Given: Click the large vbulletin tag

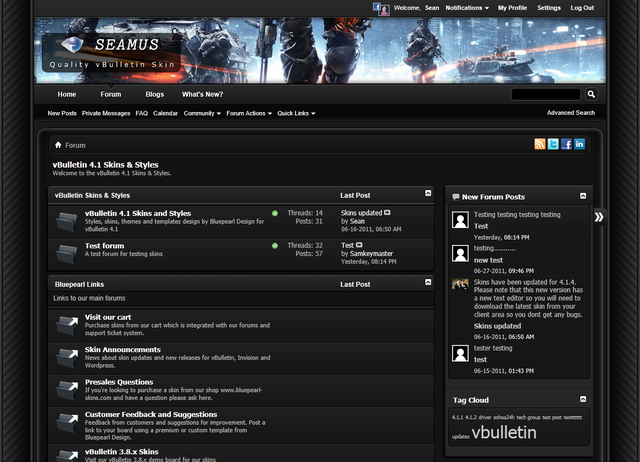Looking at the screenshot, I should point(504,433).
